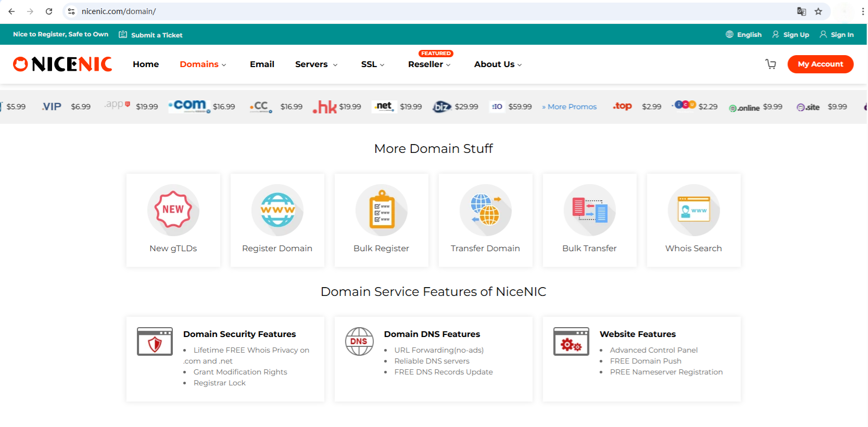
Task: Click the Bulk Transfer documents icon
Action: [x=590, y=210]
